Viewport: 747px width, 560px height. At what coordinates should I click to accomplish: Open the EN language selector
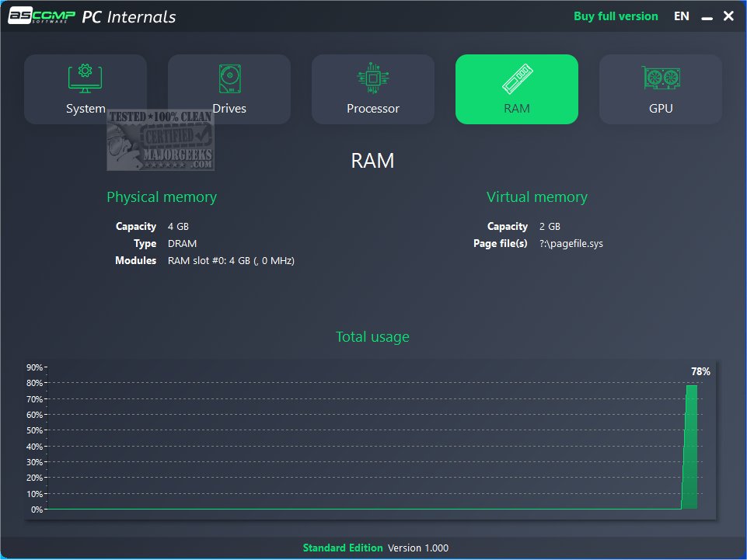[x=681, y=16]
